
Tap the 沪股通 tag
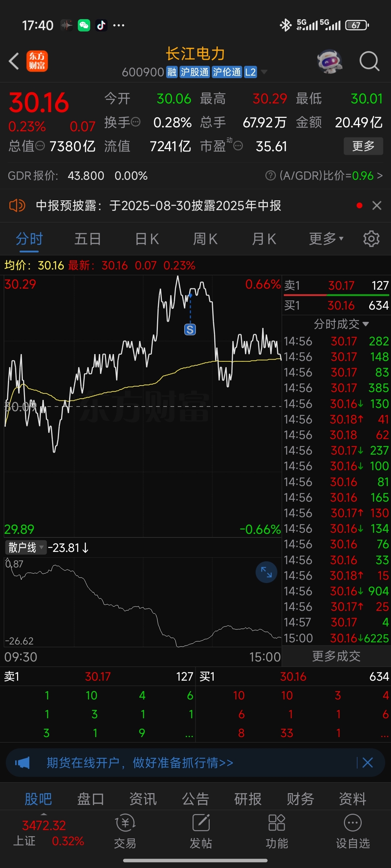pyautogui.click(x=195, y=72)
